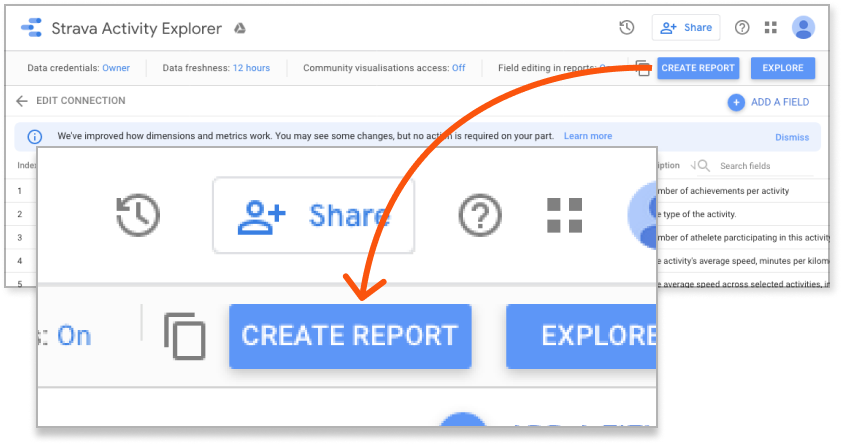The width and height of the screenshot is (842, 444).
Task: Click the magnifier icon beside Search fields
Action: (704, 166)
